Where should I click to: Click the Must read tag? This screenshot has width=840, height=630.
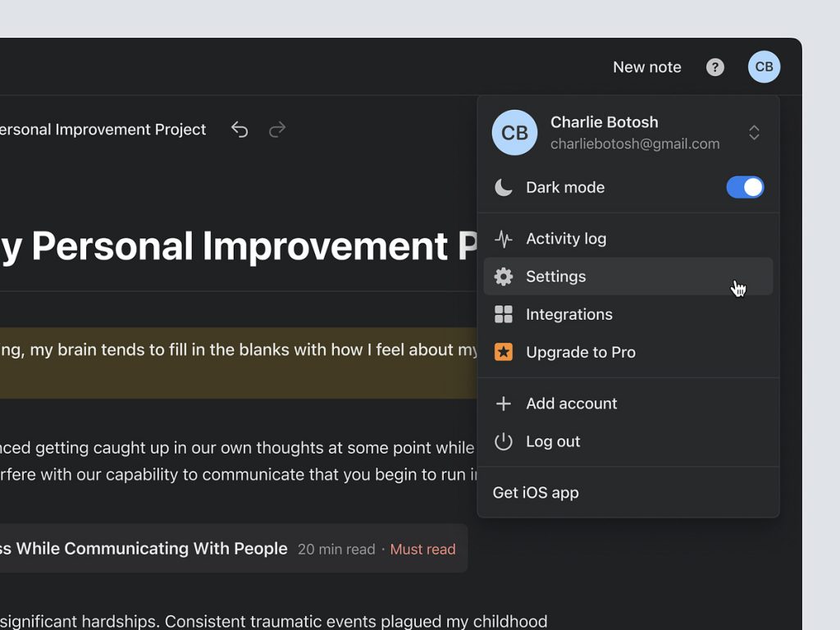[422, 549]
